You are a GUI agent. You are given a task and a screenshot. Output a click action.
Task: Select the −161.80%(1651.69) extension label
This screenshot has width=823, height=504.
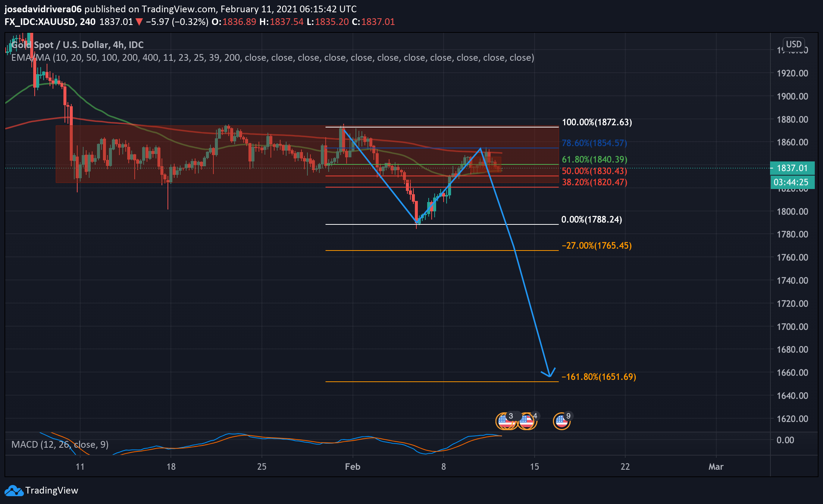pyautogui.click(x=599, y=377)
